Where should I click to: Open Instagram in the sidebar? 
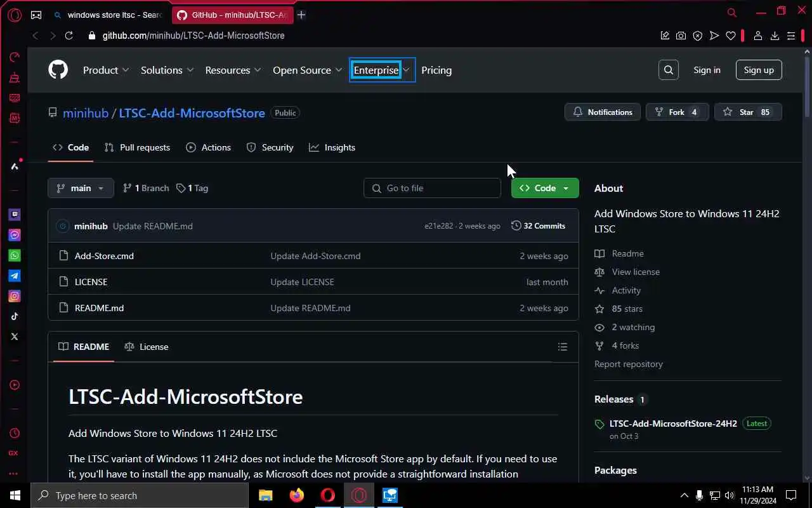click(x=14, y=296)
